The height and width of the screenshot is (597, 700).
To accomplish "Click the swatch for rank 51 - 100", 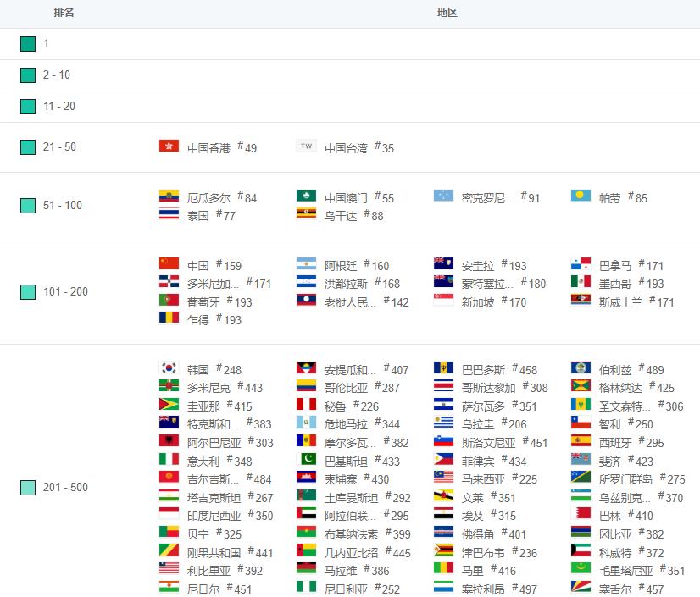I will click(x=28, y=206).
